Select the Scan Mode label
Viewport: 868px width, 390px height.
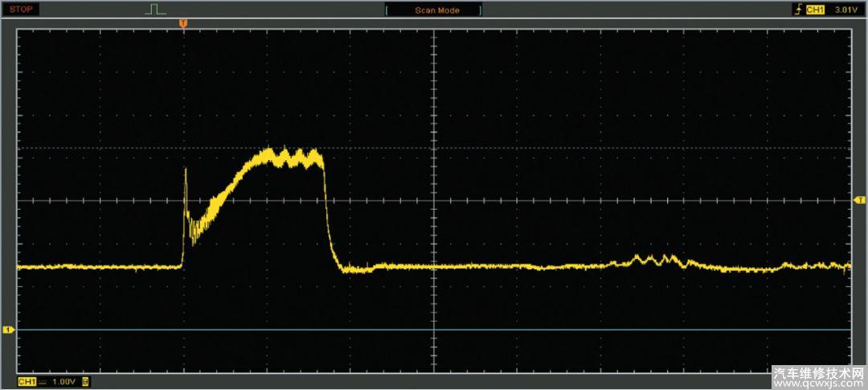[436, 10]
